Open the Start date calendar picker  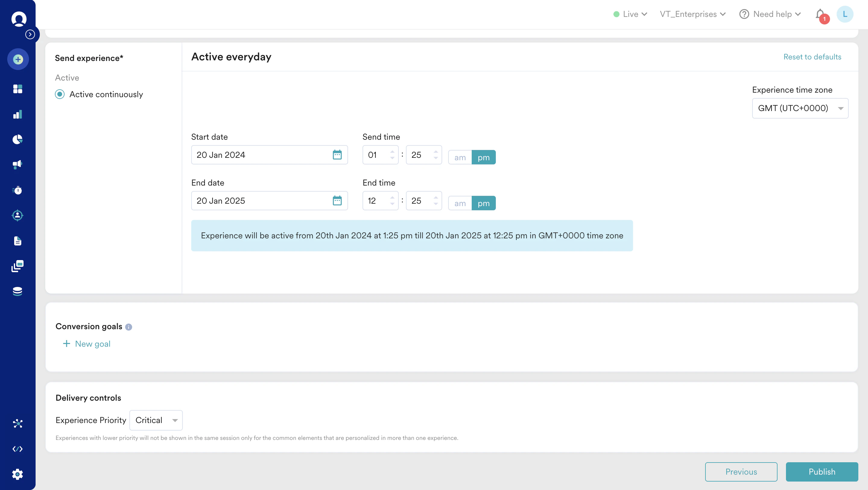[337, 155]
